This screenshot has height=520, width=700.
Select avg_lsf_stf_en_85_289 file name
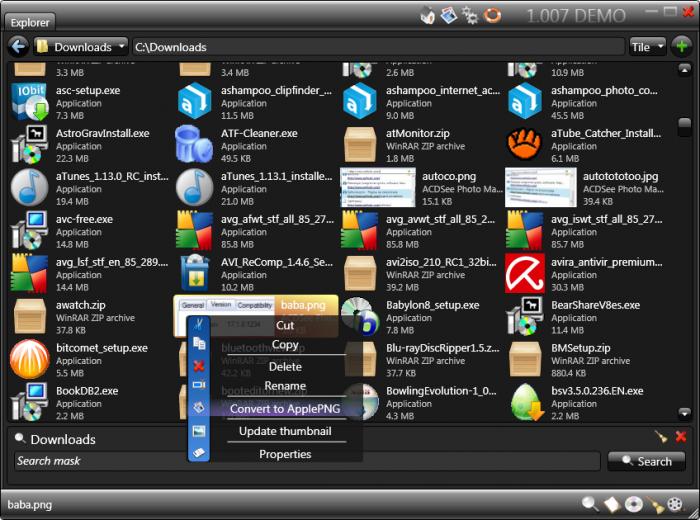(x=112, y=262)
